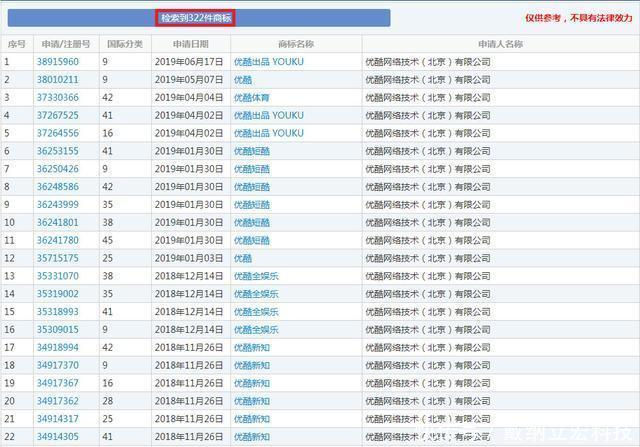This screenshot has width=640, height=447.
Task: Open registration number 34917362
Action: (x=58, y=401)
